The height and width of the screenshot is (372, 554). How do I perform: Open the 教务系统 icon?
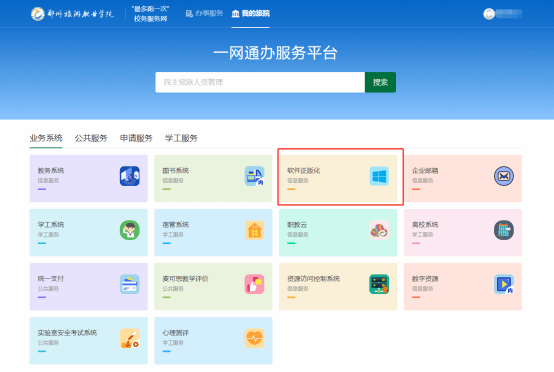tap(130, 176)
